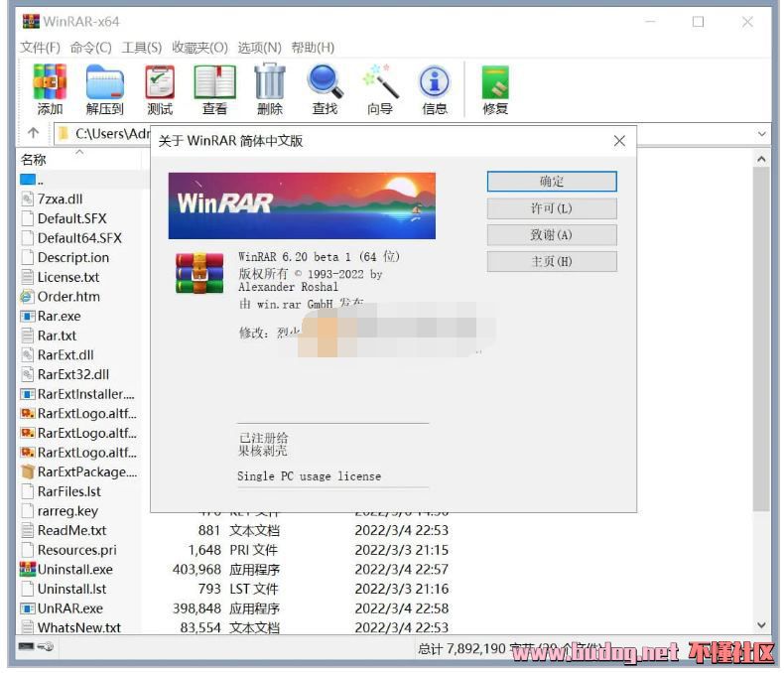Open the Options (选项) menu
Screen dimensions: 784x673
click(259, 48)
